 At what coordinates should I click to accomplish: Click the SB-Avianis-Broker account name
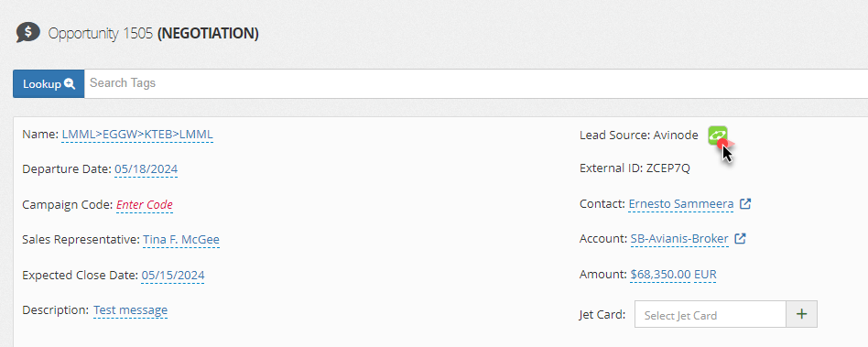coord(679,239)
